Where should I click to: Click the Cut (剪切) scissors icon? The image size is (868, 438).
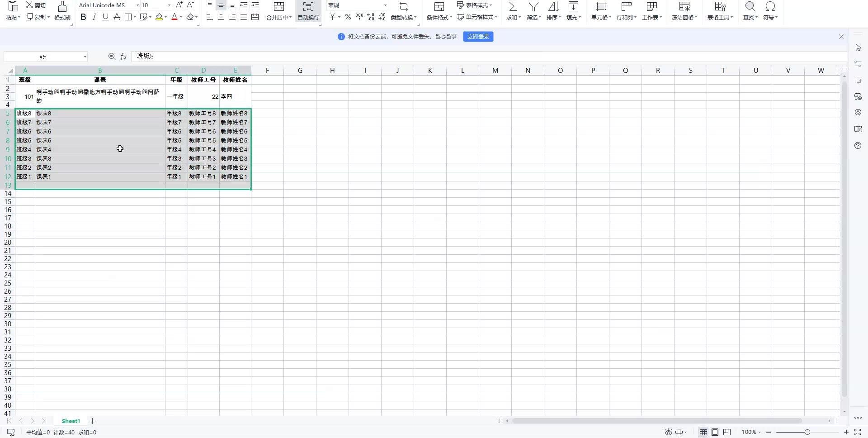(29, 5)
